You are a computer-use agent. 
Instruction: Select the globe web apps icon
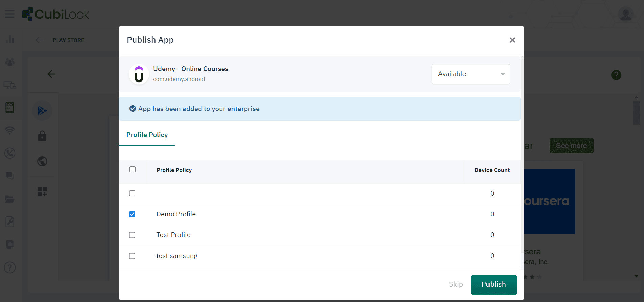pyautogui.click(x=42, y=161)
